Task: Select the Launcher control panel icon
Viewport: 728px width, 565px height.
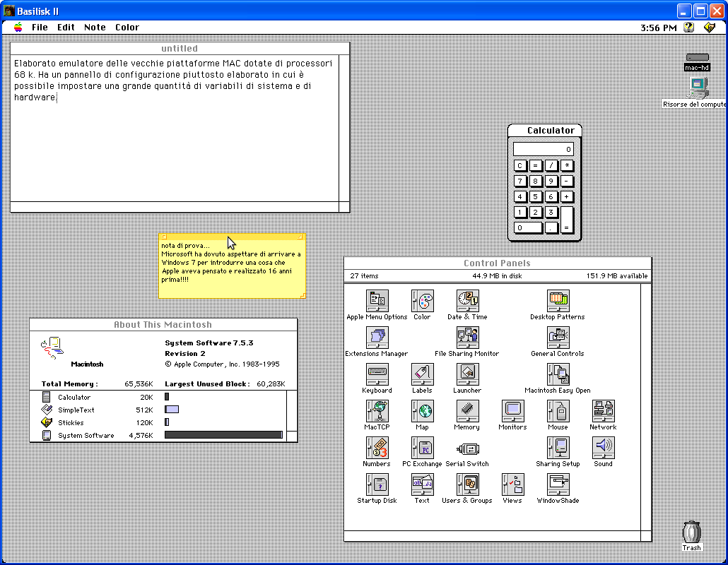Action: [x=467, y=374]
